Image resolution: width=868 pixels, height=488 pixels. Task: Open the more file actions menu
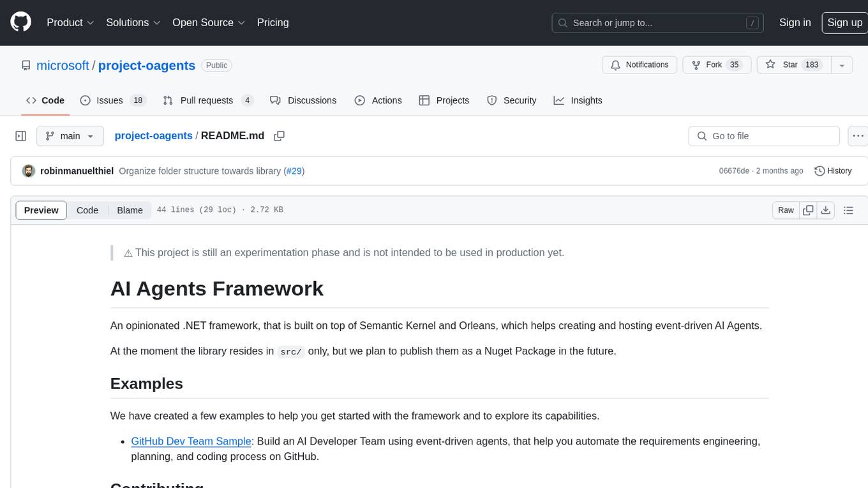click(858, 136)
